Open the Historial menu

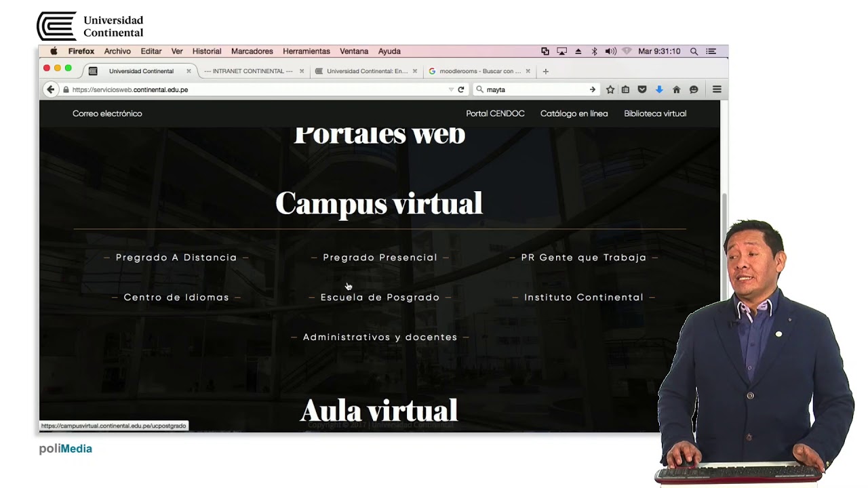[207, 52]
